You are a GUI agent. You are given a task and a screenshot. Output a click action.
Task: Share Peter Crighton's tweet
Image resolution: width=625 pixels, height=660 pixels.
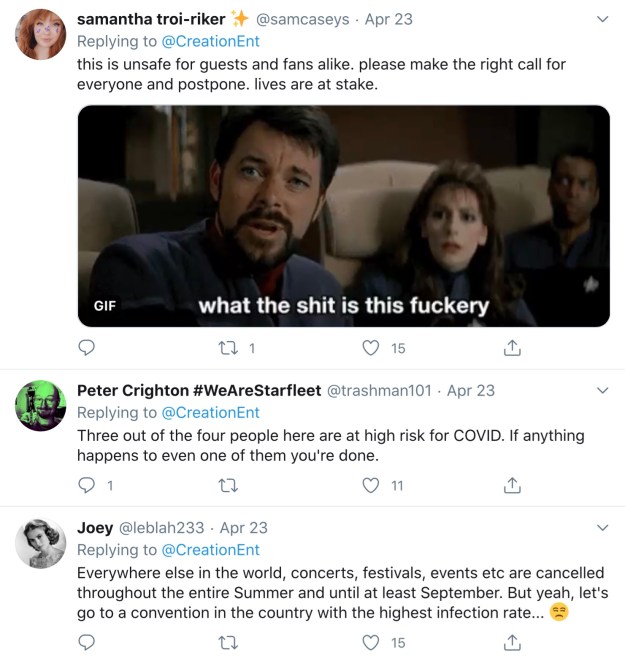[512, 485]
